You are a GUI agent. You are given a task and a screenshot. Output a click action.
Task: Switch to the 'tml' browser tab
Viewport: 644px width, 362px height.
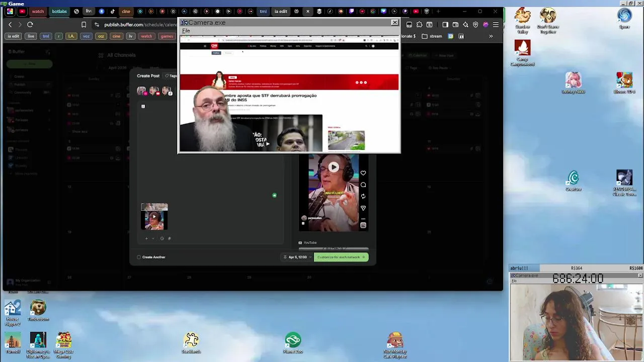pos(263,11)
